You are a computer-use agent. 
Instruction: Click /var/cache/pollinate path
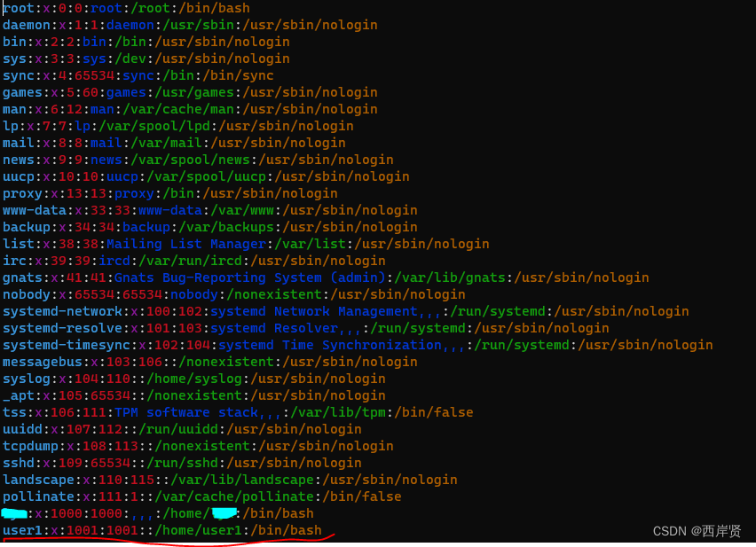(x=234, y=497)
